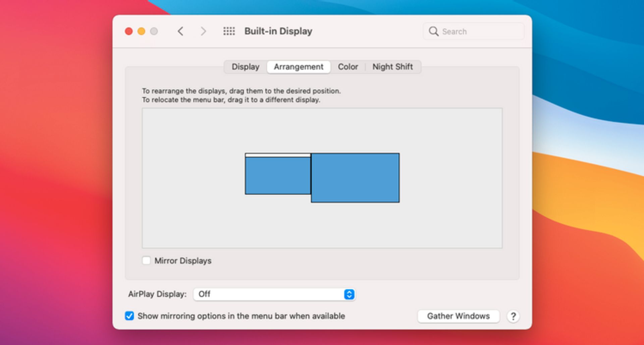This screenshot has height=345, width=644.
Task: Switch to the Display tab
Action: click(246, 67)
